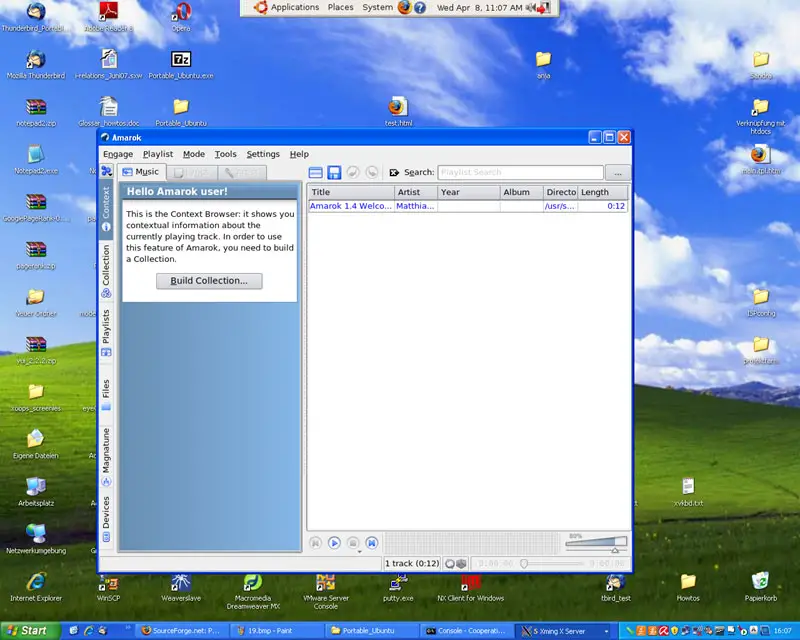Click the Papierkorb recycle bin icon
The height and width of the screenshot is (640, 800).
(x=760, y=586)
